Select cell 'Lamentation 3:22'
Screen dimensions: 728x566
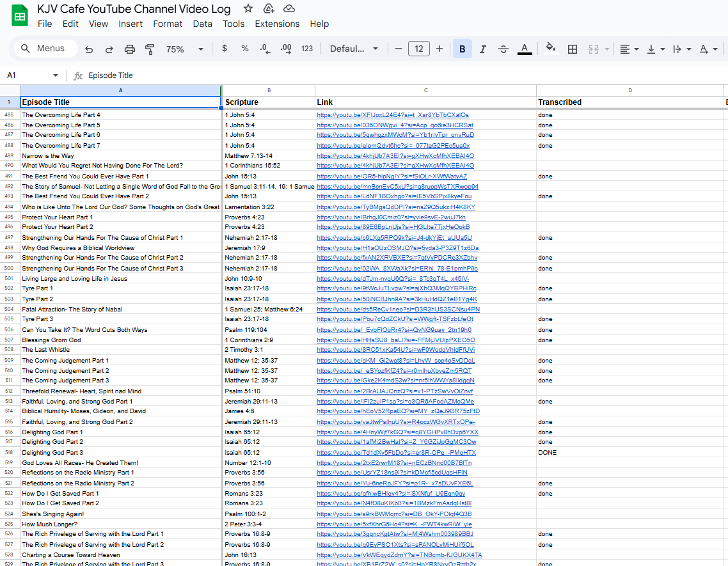(x=269, y=207)
